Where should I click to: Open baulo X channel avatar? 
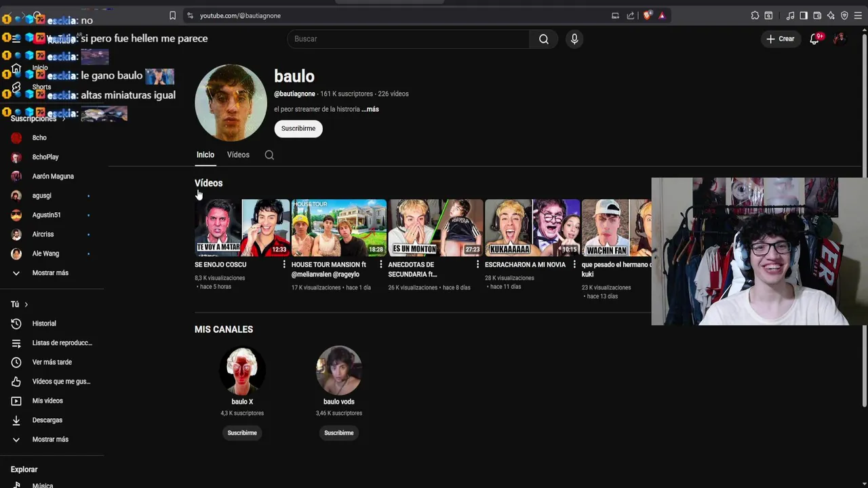tap(242, 370)
